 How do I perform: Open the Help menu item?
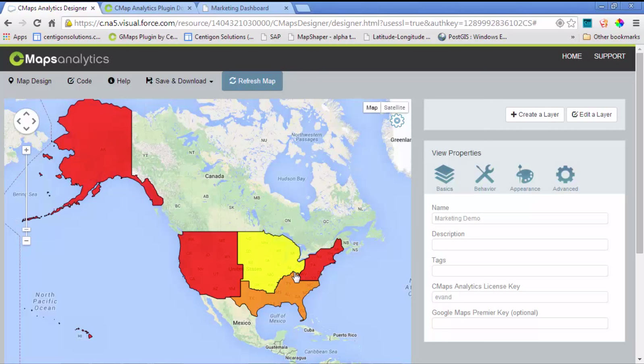coord(119,81)
